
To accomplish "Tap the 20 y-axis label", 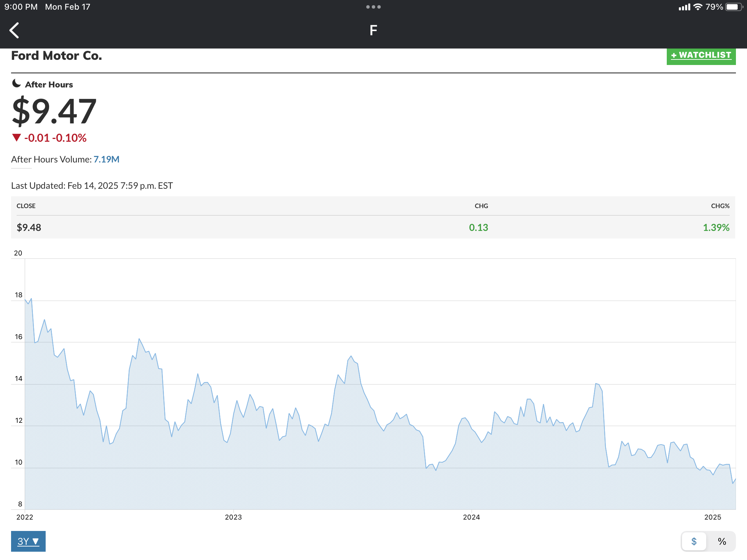I will [x=18, y=253].
